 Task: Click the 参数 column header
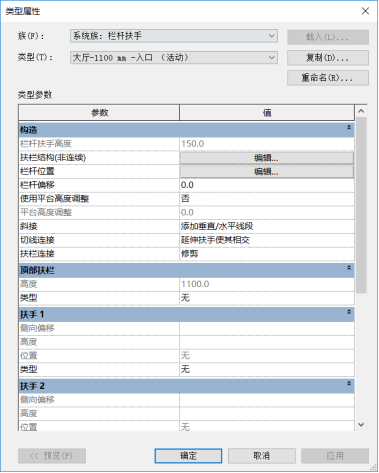pyautogui.click(x=99, y=113)
